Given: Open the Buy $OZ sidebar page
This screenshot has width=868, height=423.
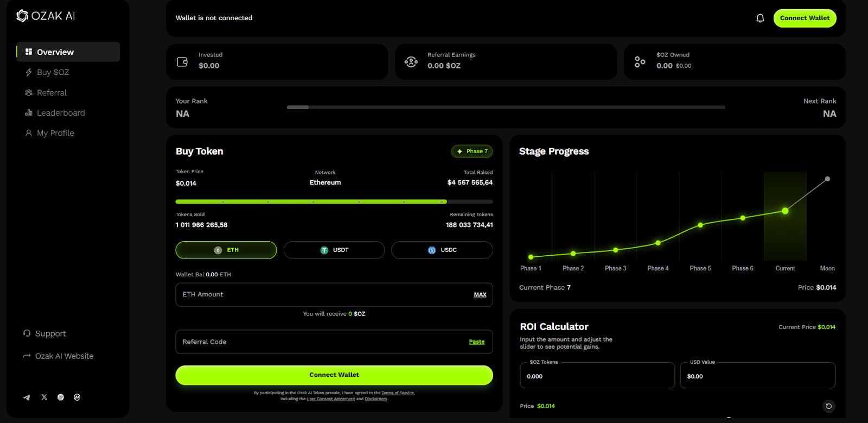Looking at the screenshot, I should pos(53,72).
